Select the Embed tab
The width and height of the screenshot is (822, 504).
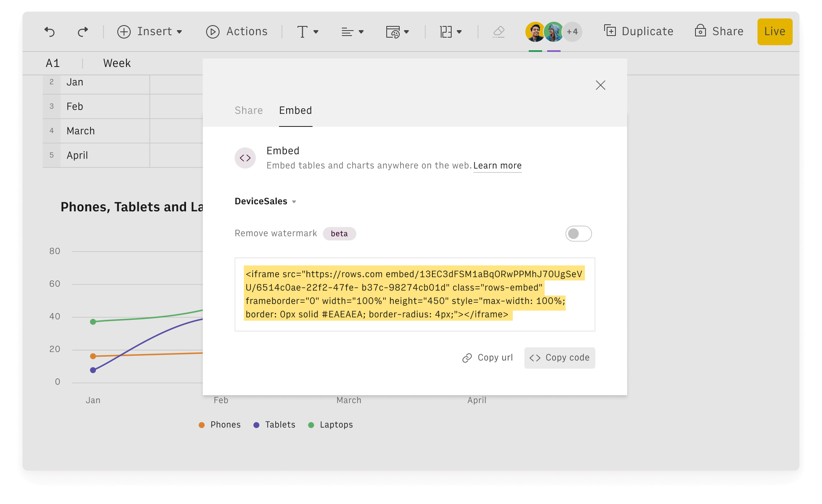(x=295, y=111)
